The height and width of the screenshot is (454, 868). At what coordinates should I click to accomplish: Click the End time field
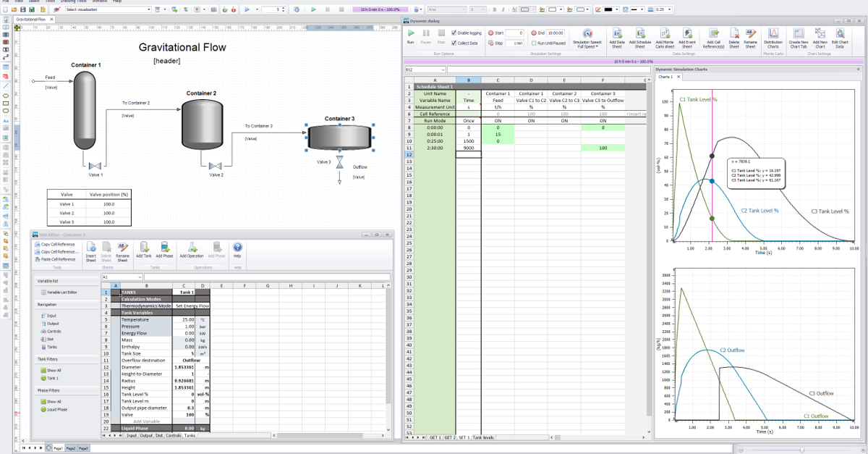coord(556,33)
